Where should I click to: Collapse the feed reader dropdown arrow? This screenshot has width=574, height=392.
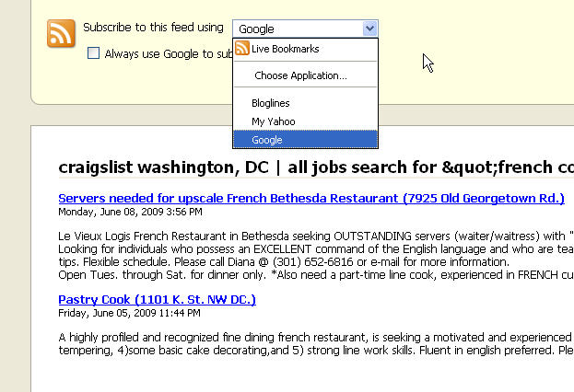(x=369, y=29)
